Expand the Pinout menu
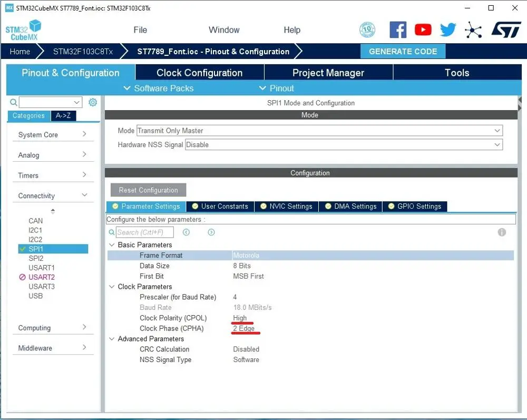The height and width of the screenshot is (420, 527). click(277, 88)
